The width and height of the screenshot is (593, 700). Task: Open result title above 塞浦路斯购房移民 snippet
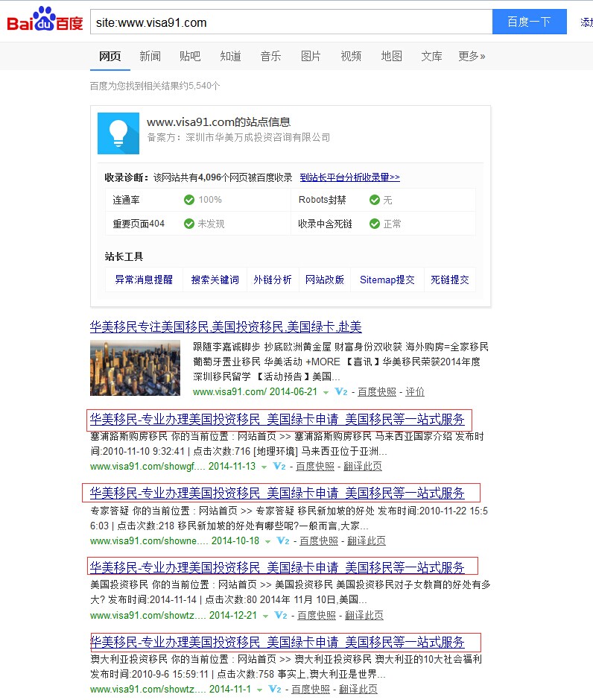pyautogui.click(x=277, y=419)
